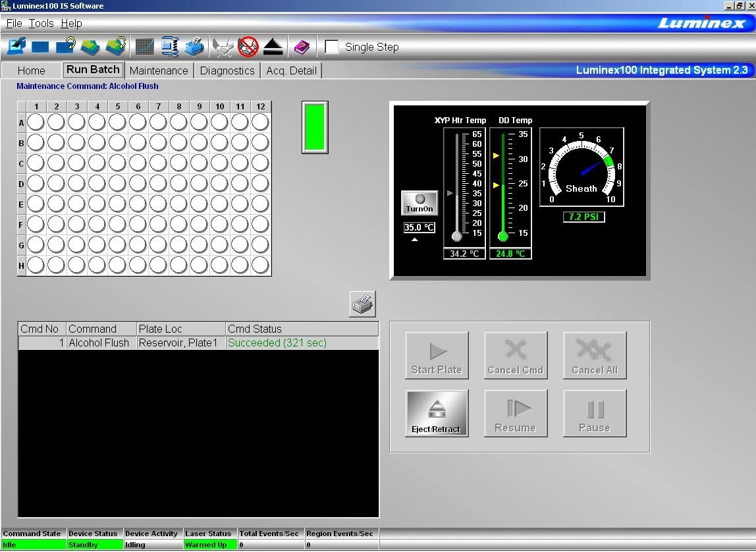Switch to the Home tab
The image size is (756, 552).
click(x=32, y=70)
